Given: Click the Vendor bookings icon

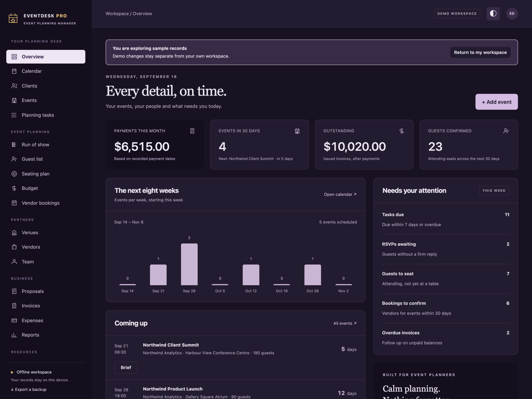Looking at the screenshot, I should 14,203.
